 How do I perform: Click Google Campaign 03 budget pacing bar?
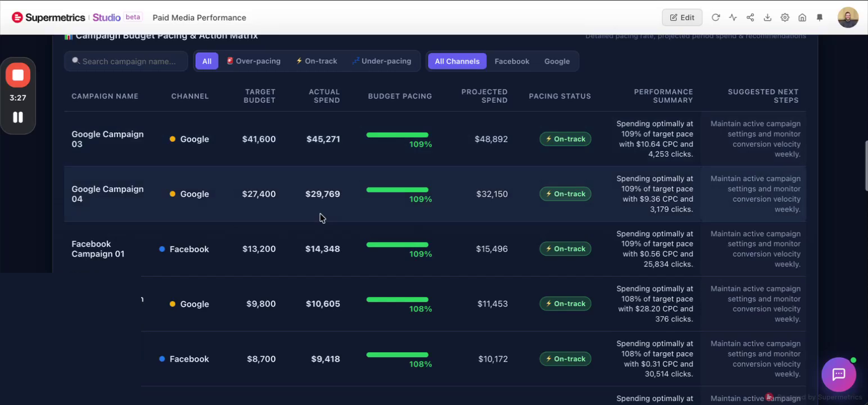397,135
